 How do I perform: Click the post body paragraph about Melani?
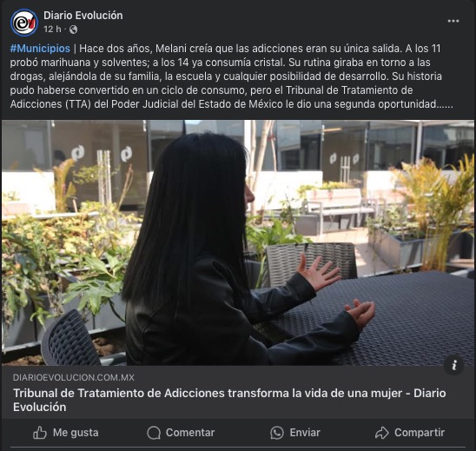point(232,76)
